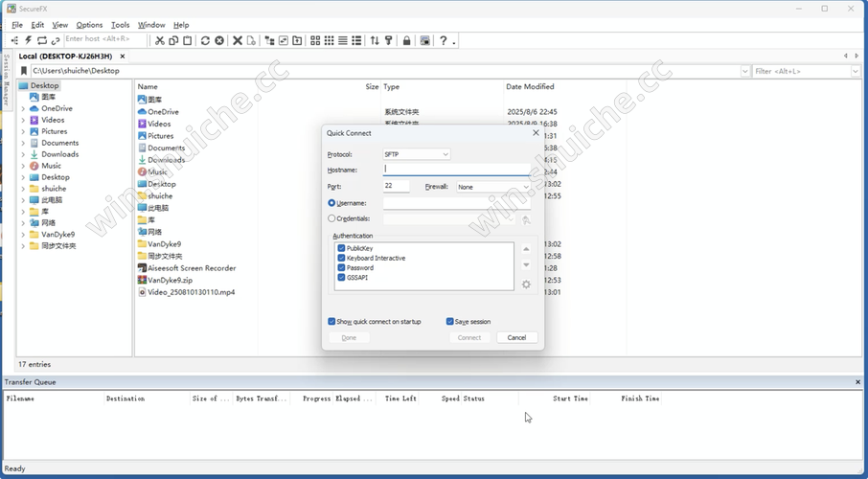This screenshot has width=868, height=479.
Task: Click Cancel in Quick Connect dialog
Action: tap(517, 338)
